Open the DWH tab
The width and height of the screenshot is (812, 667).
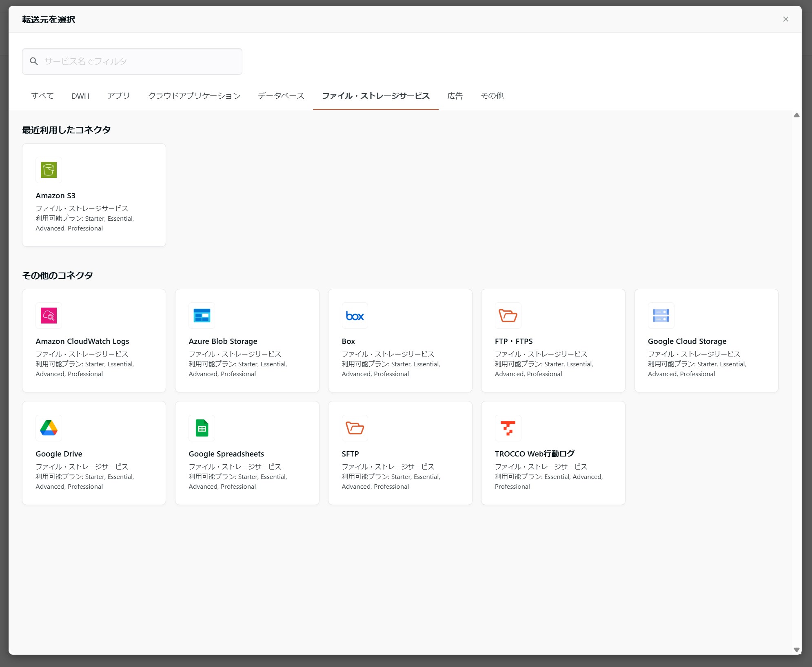click(x=80, y=96)
